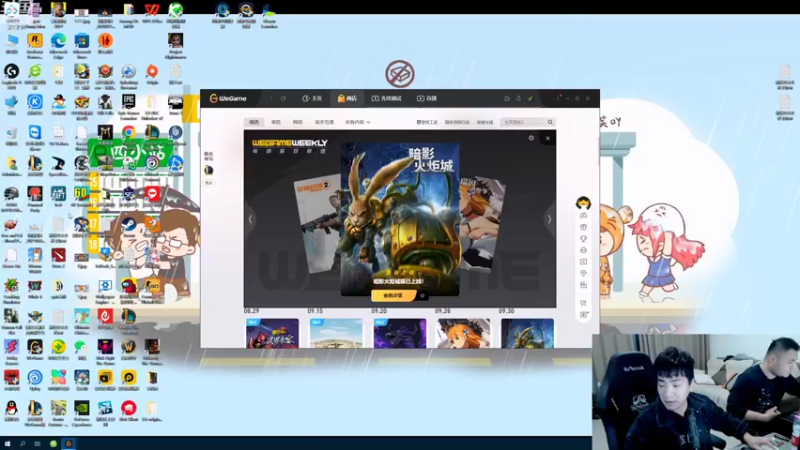Click the download arrow icon in WeGame title bar

point(518,98)
